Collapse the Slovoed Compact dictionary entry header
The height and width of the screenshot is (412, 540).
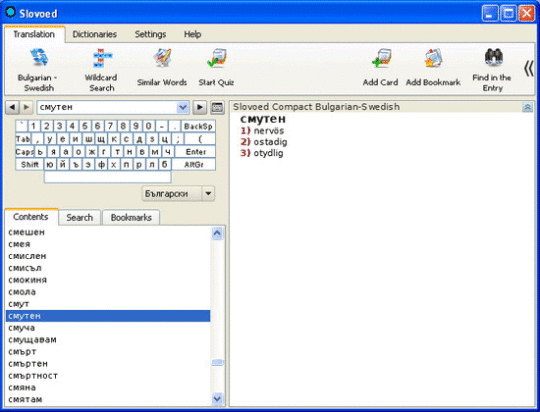(x=527, y=107)
